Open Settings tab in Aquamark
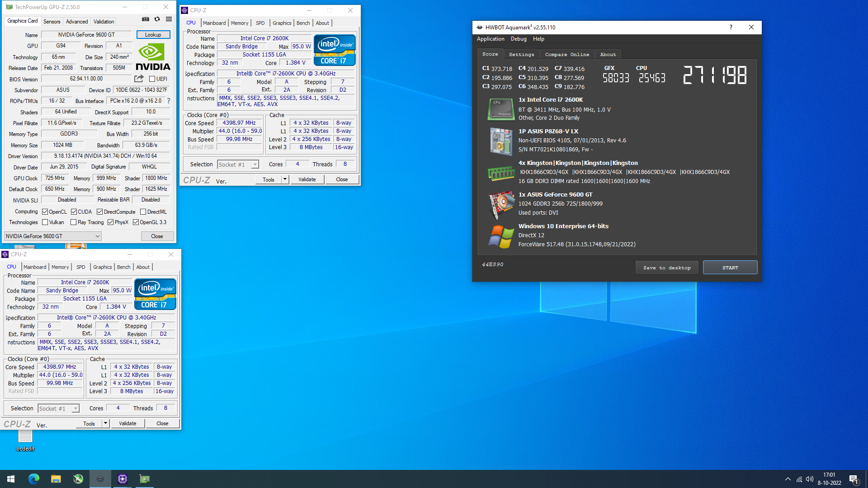Screen dimensions: 868x488 [521, 54]
